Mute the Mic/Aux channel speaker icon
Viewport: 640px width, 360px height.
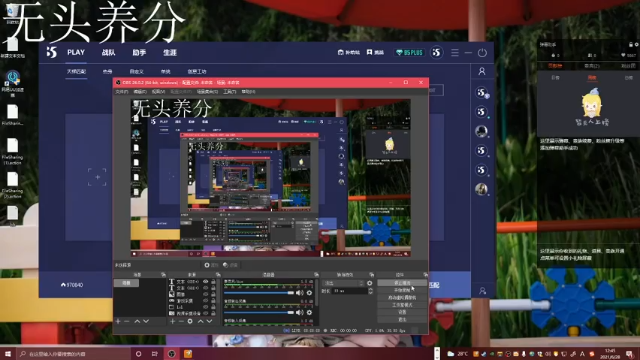click(300, 293)
